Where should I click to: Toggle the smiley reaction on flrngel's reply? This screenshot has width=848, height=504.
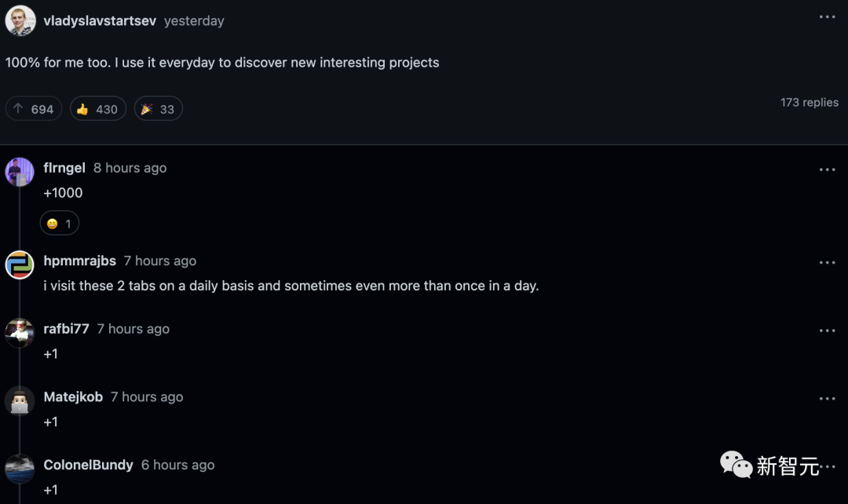[x=60, y=224]
